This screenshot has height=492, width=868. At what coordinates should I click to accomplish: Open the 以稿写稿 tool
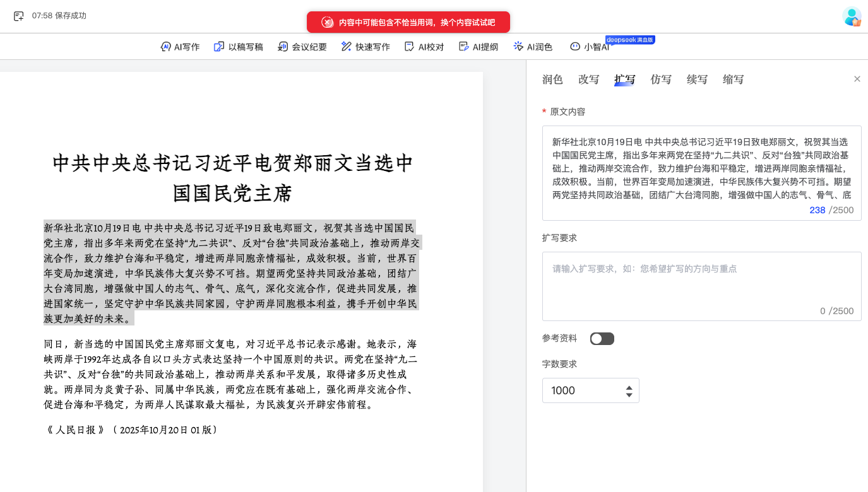coord(239,47)
